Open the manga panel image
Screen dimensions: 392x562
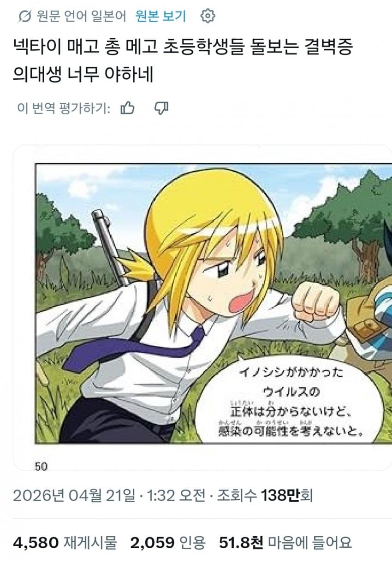[x=214, y=304]
